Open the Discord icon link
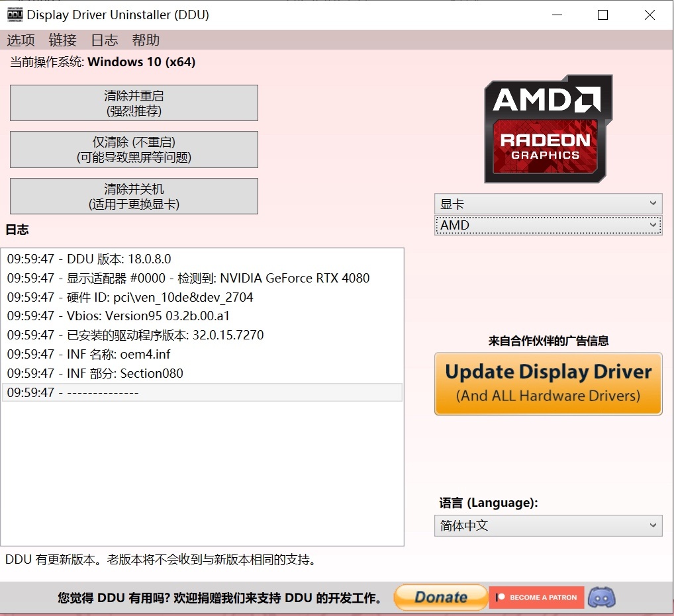This screenshot has width=674, height=616. click(x=601, y=597)
